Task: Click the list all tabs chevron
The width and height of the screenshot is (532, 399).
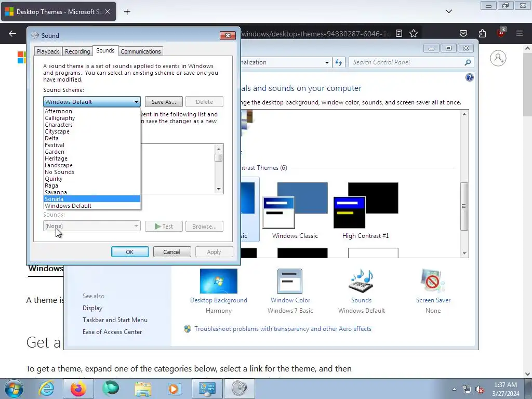Action: 448,11
